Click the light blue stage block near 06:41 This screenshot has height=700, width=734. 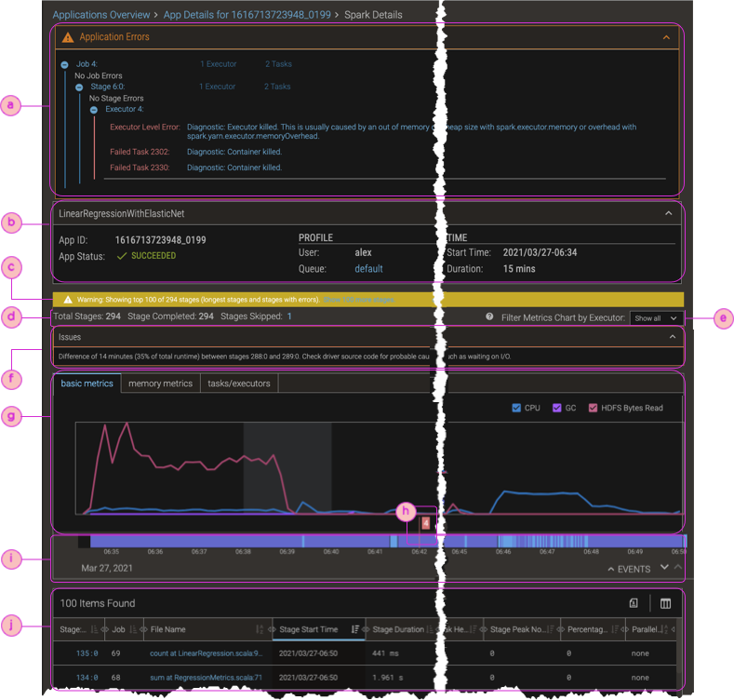coord(394,542)
